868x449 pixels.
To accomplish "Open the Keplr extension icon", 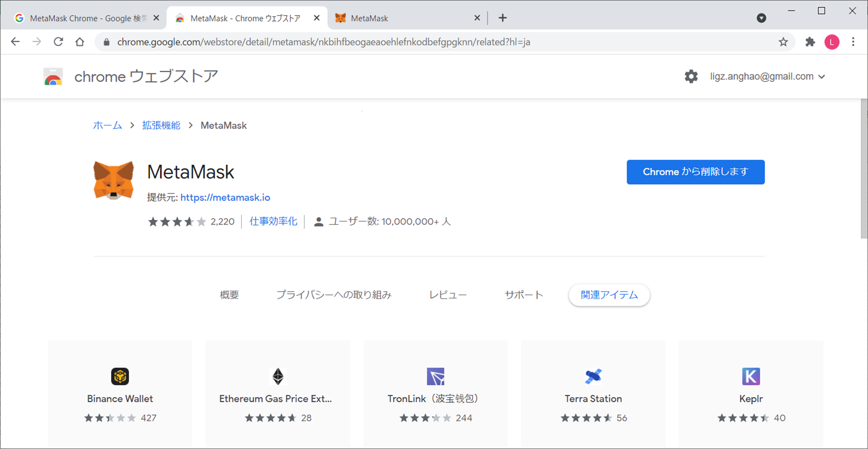I will click(751, 376).
